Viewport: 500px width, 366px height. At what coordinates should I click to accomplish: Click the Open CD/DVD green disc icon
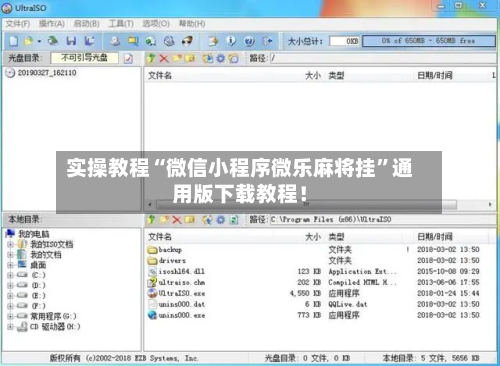tap(53, 41)
